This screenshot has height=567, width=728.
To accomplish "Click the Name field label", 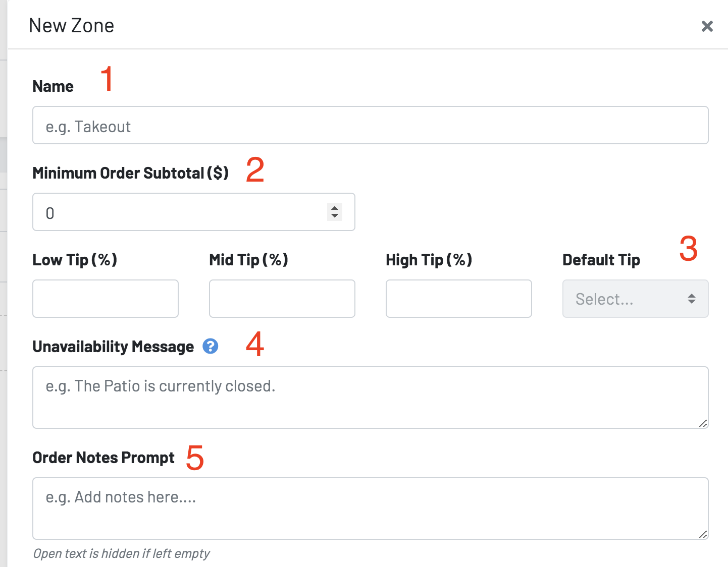I will (53, 86).
